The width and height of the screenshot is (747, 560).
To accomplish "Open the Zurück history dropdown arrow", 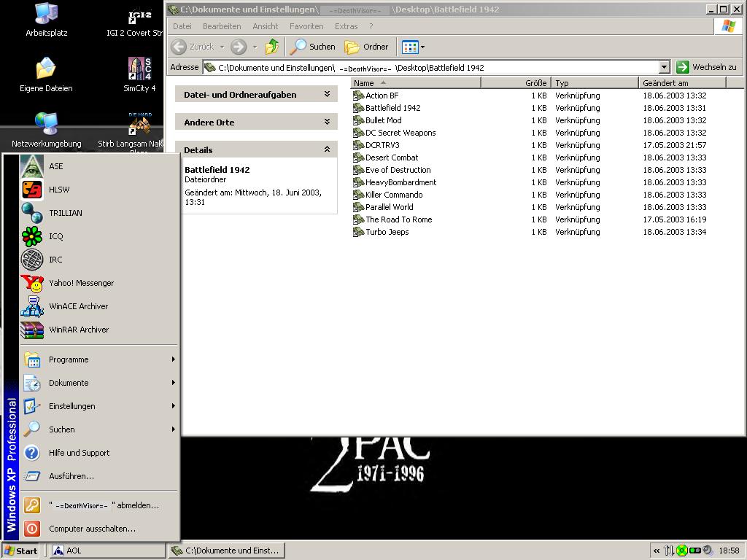I will click(222, 47).
